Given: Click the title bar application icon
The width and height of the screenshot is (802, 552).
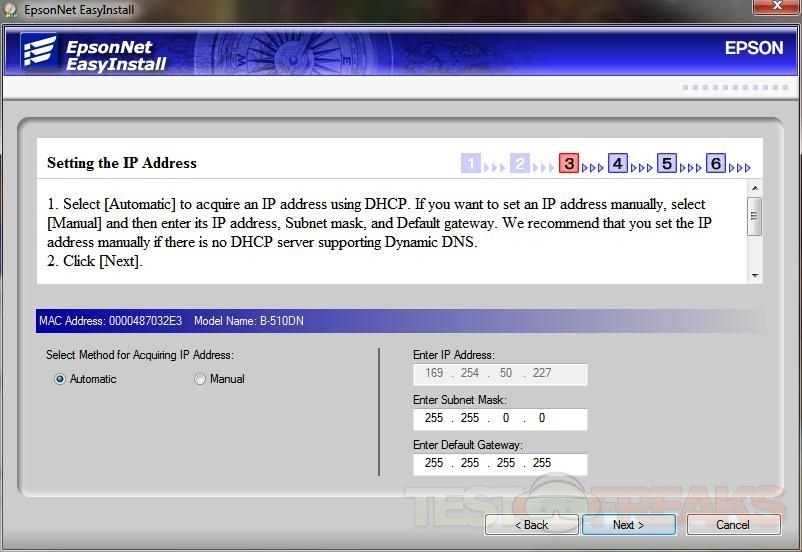Looking at the screenshot, I should tap(11, 10).
